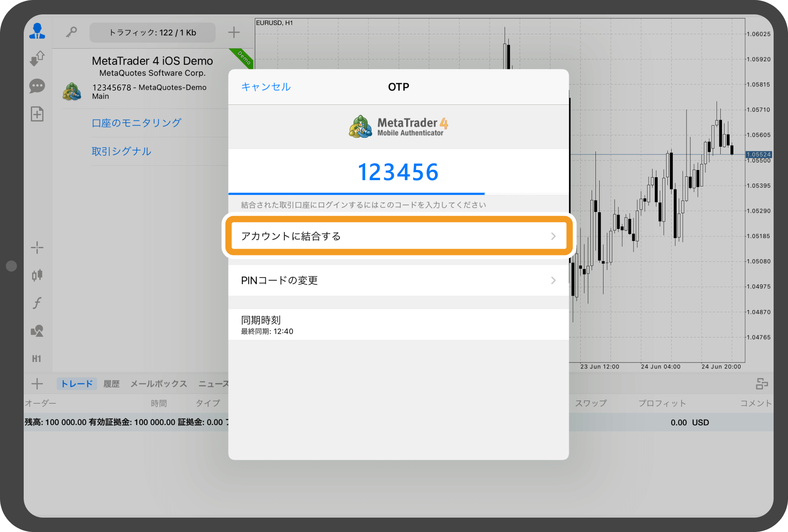The height and width of the screenshot is (532, 788).
Task: Change the H1 timeframe in the sidebar
Action: [37, 359]
